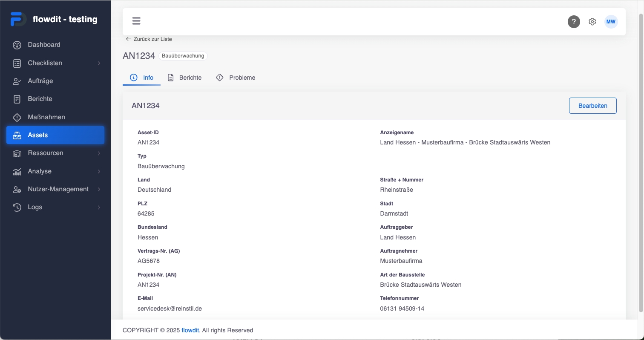Open the Dashboard icon in sidebar
Viewport: 644px width, 340px height.
coord(17,45)
